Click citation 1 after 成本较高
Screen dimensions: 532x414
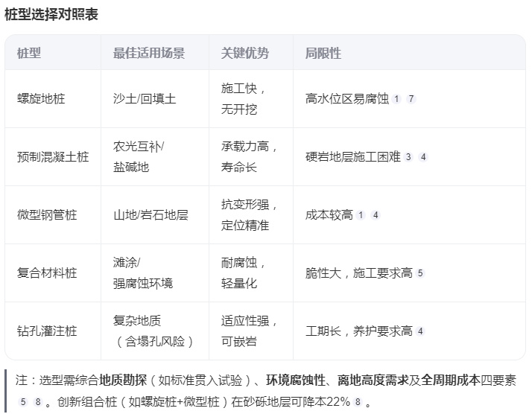pos(361,215)
